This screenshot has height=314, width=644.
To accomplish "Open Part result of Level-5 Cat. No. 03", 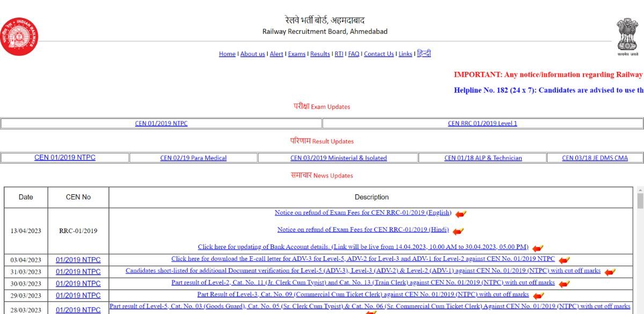I will click(x=370, y=306).
